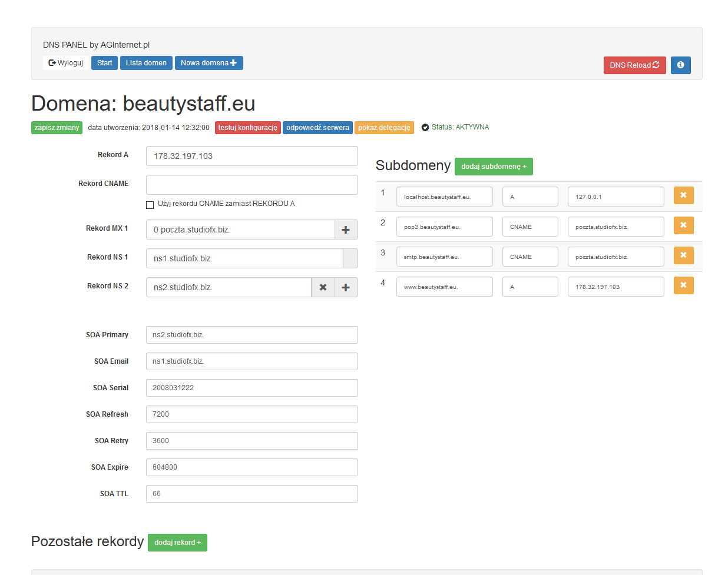Add another MX record with plus icon
Image resolution: width=728 pixels, height=575 pixels.
click(346, 230)
